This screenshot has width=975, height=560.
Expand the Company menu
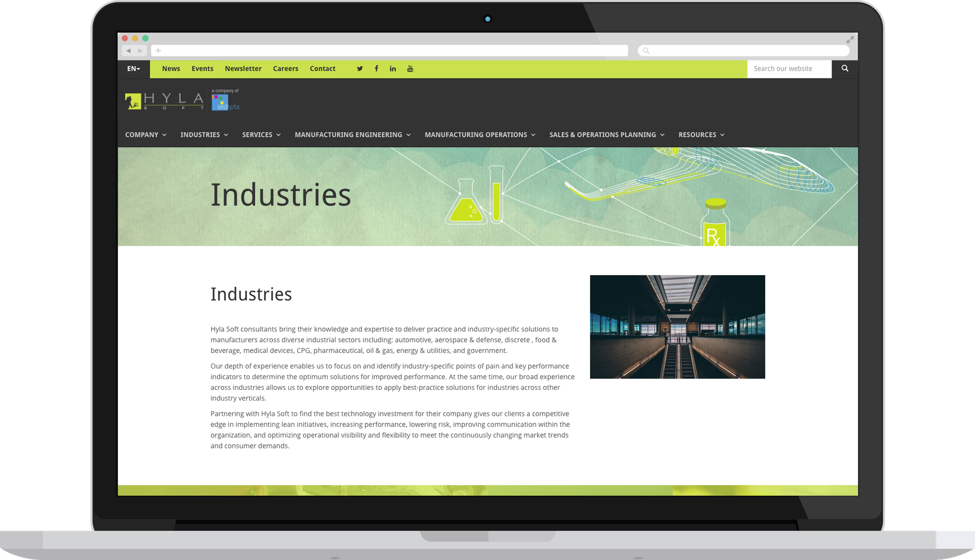click(146, 135)
